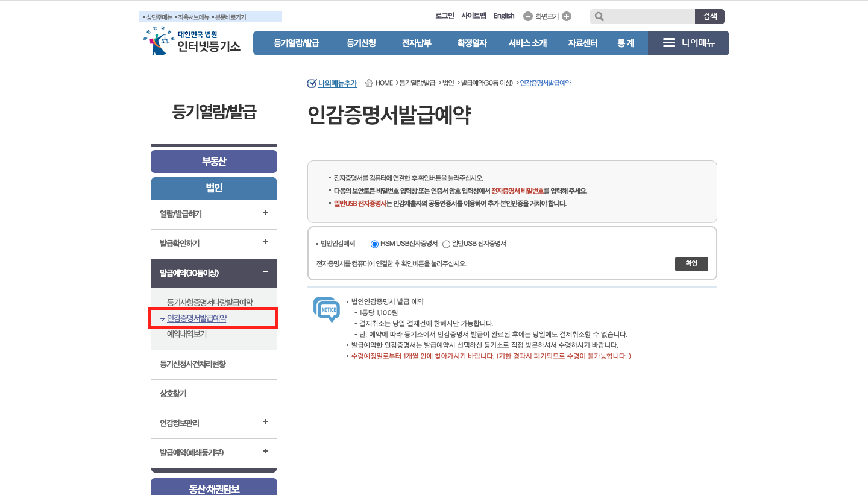This screenshot has width=868, height=495.
Task: Click the 인터넷등기소 logo
Action: click(x=193, y=43)
